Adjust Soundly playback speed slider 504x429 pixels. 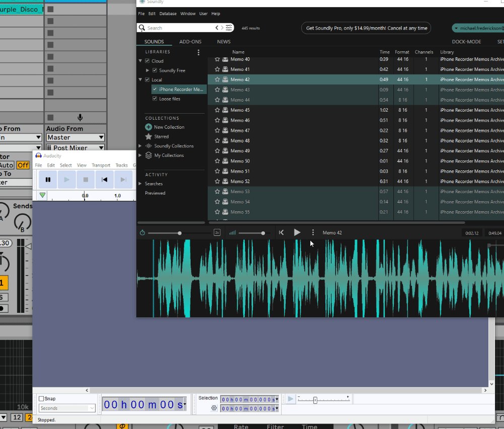tap(179, 233)
